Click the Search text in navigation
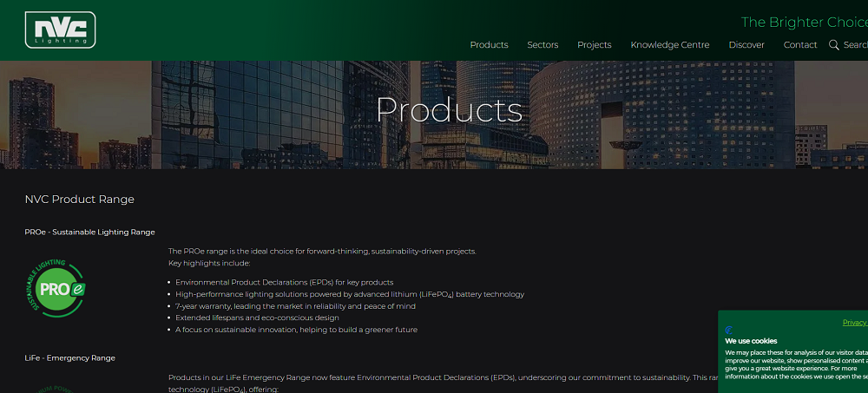The width and height of the screenshot is (868, 393). pos(856,45)
